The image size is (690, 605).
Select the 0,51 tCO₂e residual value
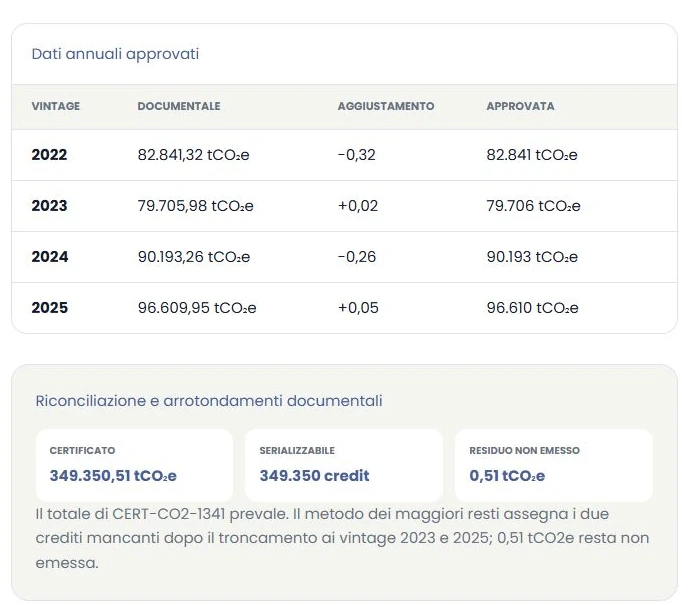[507, 476]
